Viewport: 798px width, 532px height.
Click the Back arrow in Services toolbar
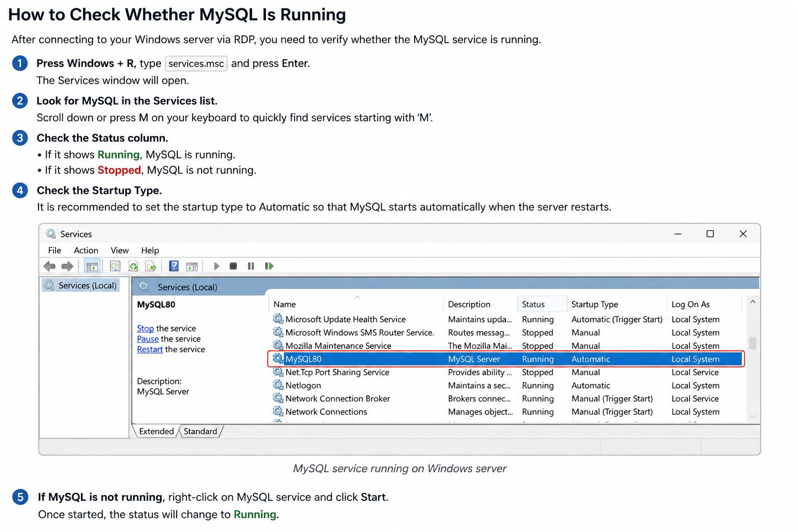click(x=49, y=267)
